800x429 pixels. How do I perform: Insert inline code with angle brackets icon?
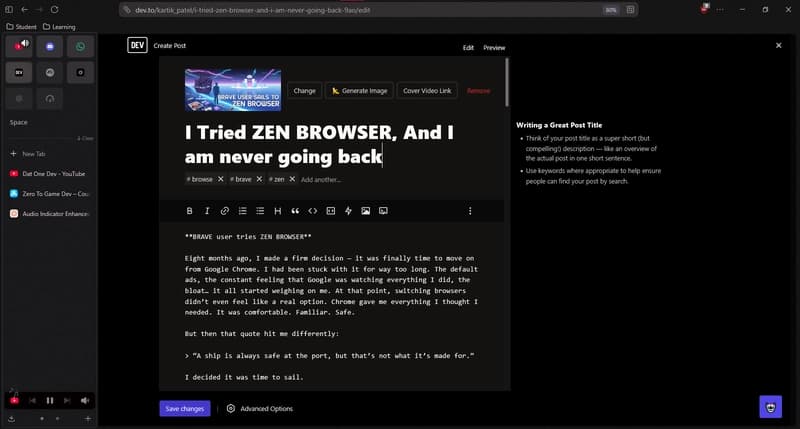tap(313, 211)
